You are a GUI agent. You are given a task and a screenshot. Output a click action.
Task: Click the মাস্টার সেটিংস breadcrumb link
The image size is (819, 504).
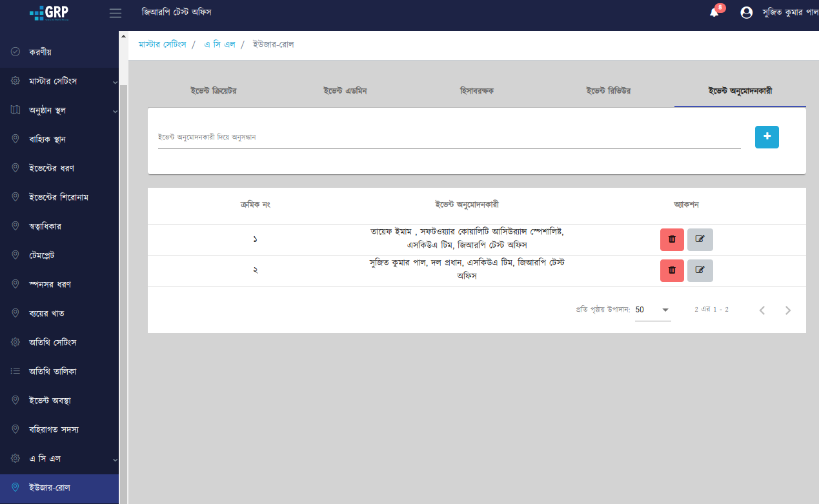(x=162, y=45)
